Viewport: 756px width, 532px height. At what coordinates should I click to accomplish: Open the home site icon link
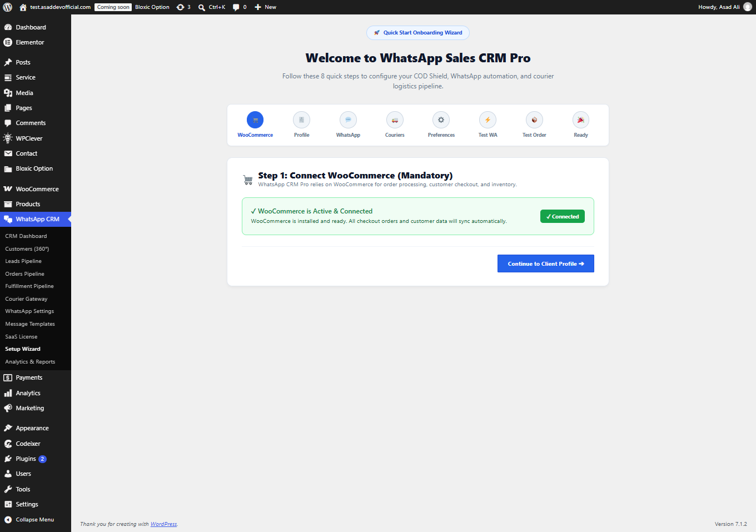point(23,7)
